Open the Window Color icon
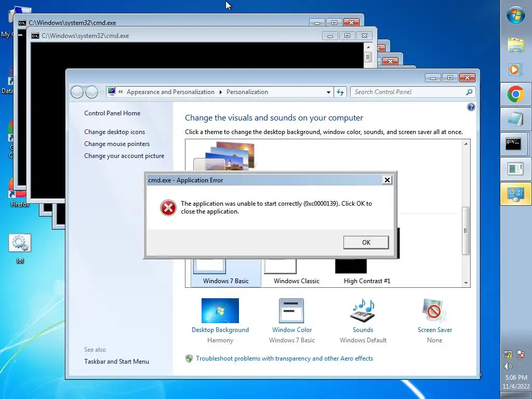This screenshot has height=399, width=532. pos(291,311)
